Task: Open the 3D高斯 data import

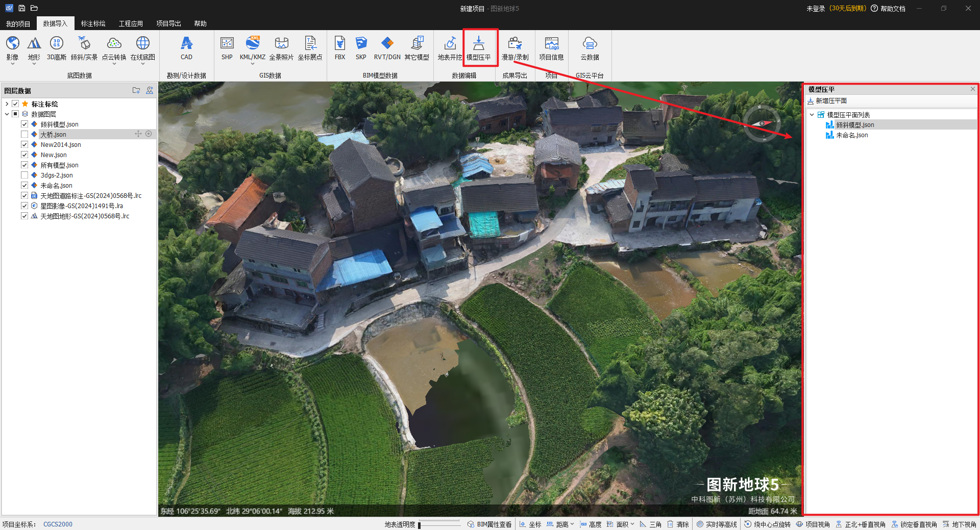Action: [56, 44]
